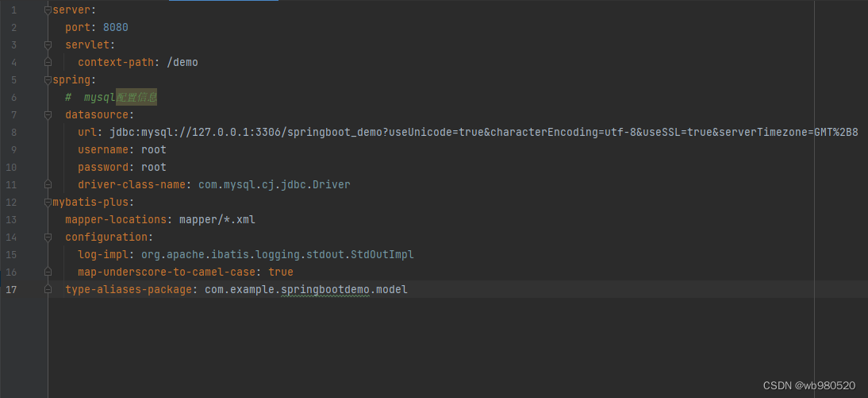
Task: Click the 'type-aliases-package' key
Action: (x=129, y=289)
